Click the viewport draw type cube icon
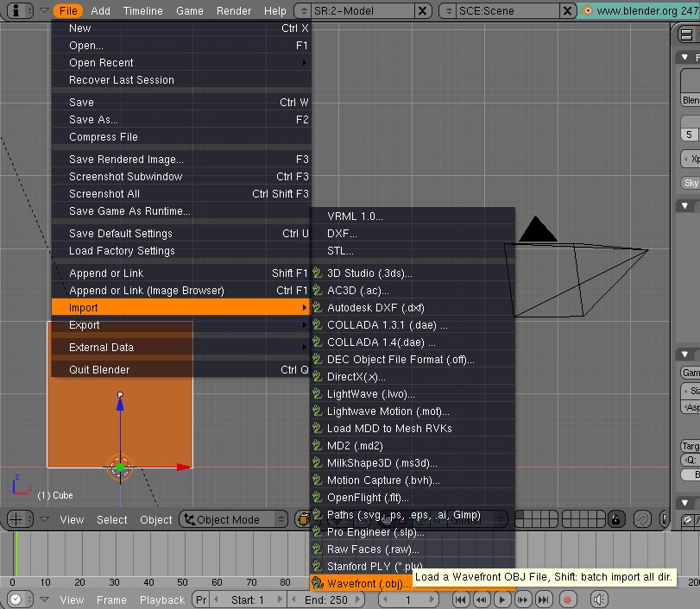Screen dimensions: 700x609 pos(303,519)
